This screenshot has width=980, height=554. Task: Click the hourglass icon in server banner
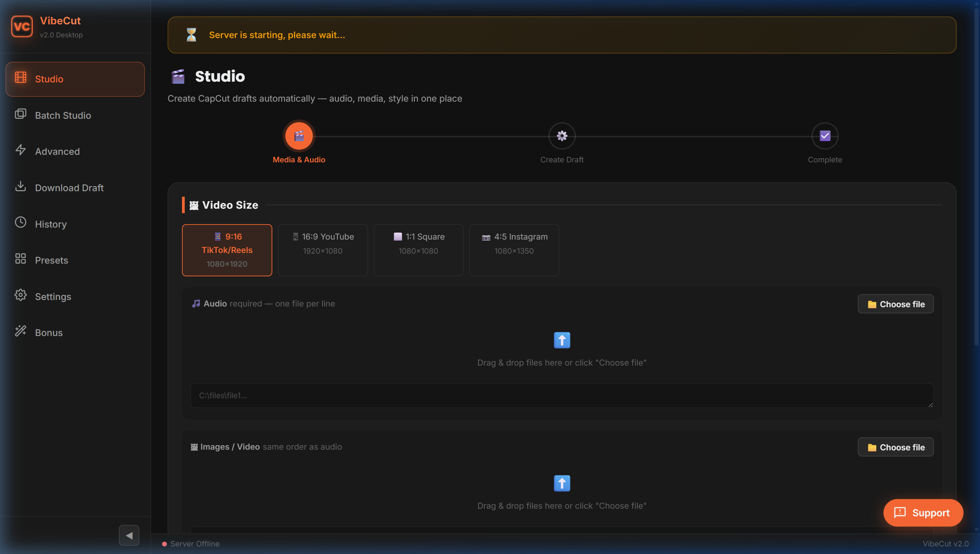(x=191, y=35)
